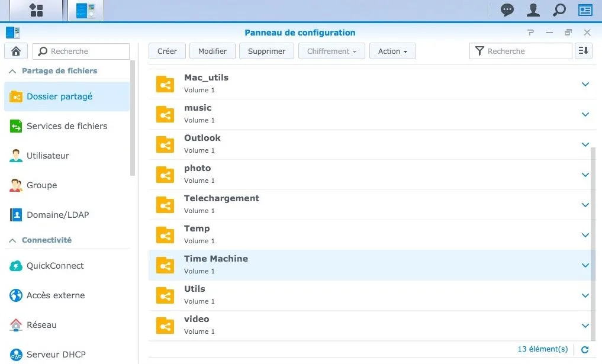
Task: Open the Domaine/LDAP settings page
Action: pos(67,215)
